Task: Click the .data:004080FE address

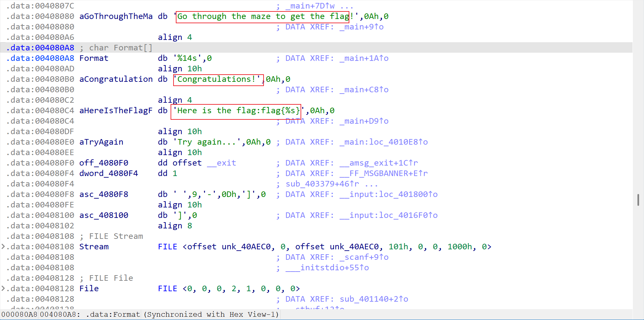Action: [x=40, y=205]
